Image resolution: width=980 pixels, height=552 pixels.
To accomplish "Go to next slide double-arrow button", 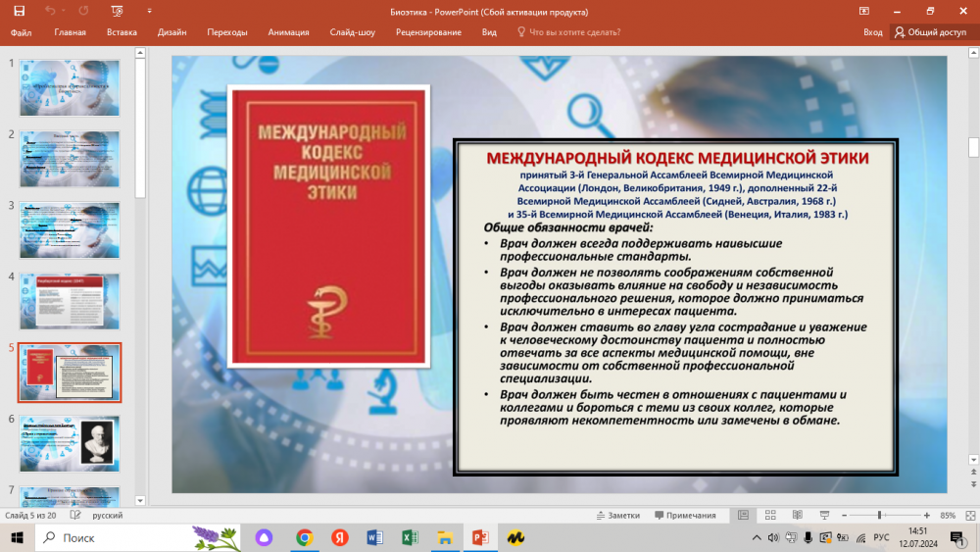I will tap(973, 484).
